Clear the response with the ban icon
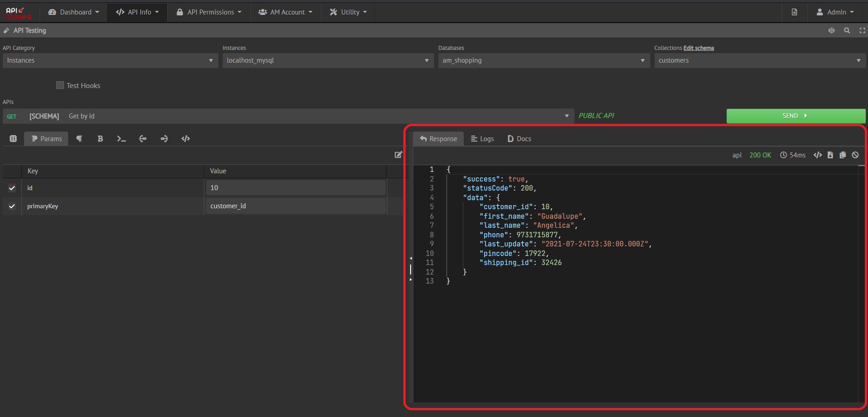868x417 pixels. click(x=855, y=155)
